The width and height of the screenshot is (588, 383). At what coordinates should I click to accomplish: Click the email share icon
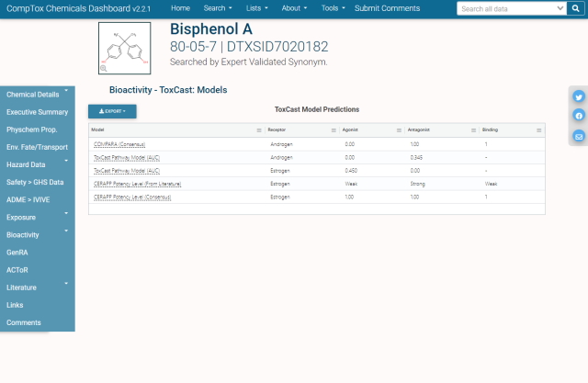[579, 136]
